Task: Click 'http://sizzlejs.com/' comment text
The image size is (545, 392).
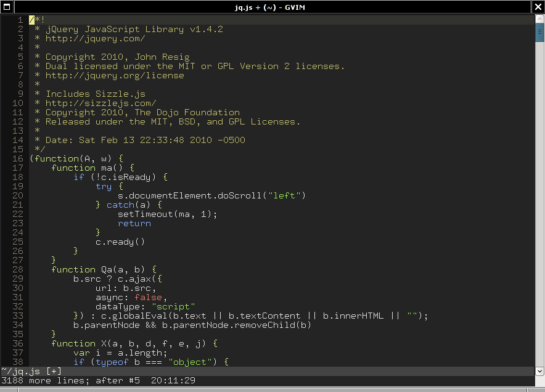Action: (100, 103)
